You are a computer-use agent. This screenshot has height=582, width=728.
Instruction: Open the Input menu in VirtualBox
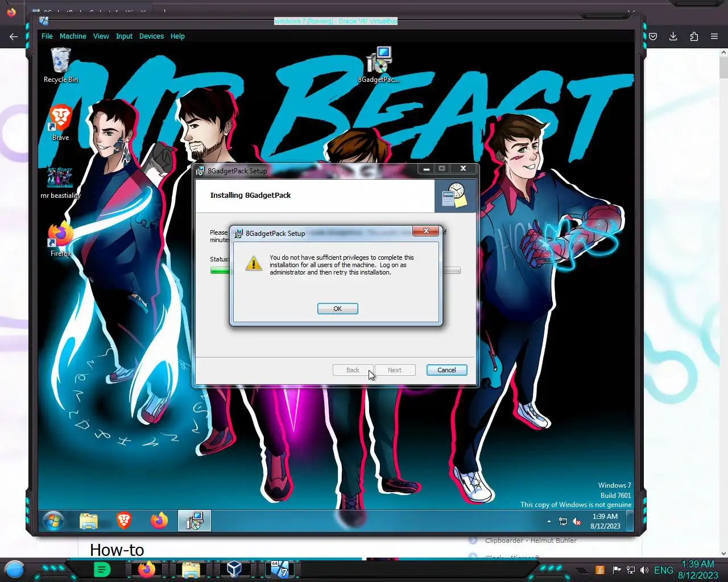[124, 36]
